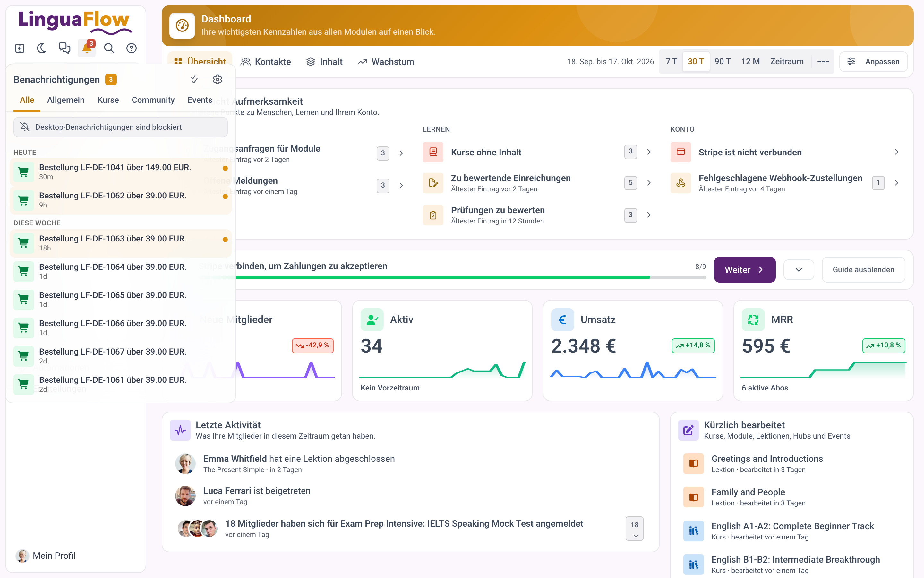The image size is (924, 578).
Task: Choose the custom Zeitraum range option
Action: [x=787, y=62]
